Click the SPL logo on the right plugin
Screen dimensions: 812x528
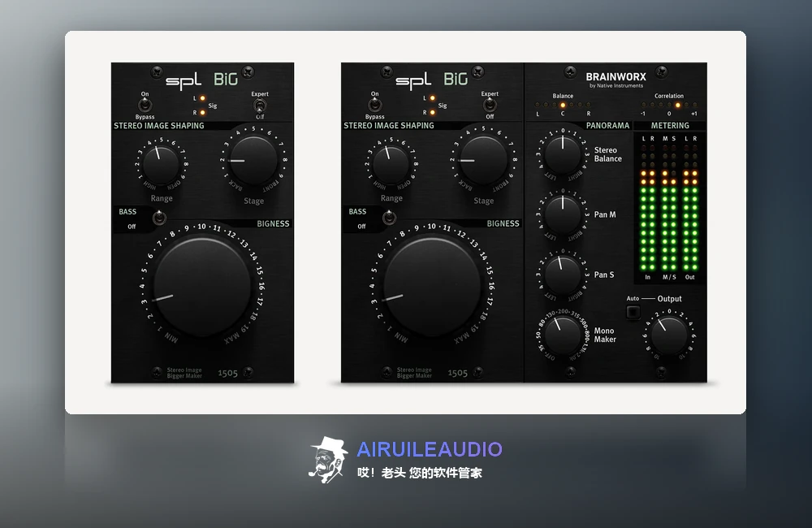click(413, 81)
